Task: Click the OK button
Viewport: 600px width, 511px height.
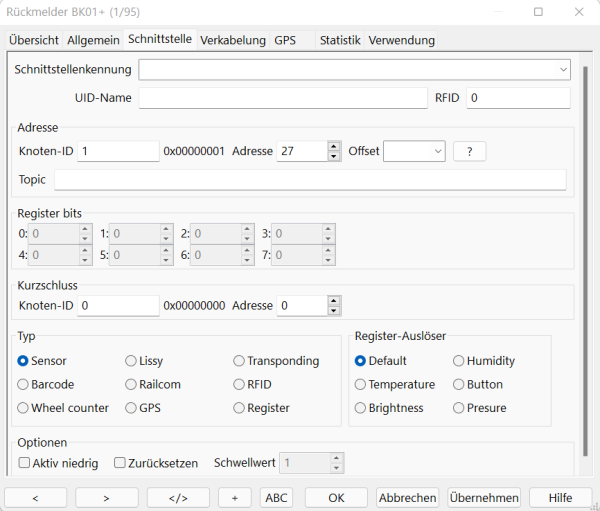Action: (x=336, y=497)
